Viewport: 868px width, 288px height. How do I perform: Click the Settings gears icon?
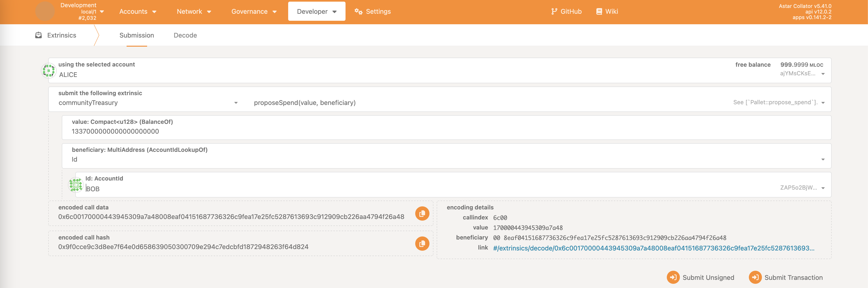pyautogui.click(x=358, y=11)
